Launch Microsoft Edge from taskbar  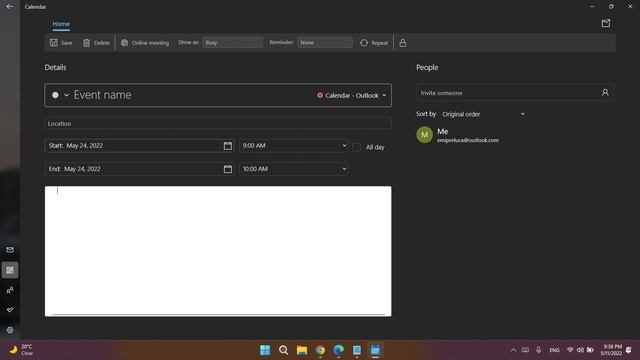point(338,350)
